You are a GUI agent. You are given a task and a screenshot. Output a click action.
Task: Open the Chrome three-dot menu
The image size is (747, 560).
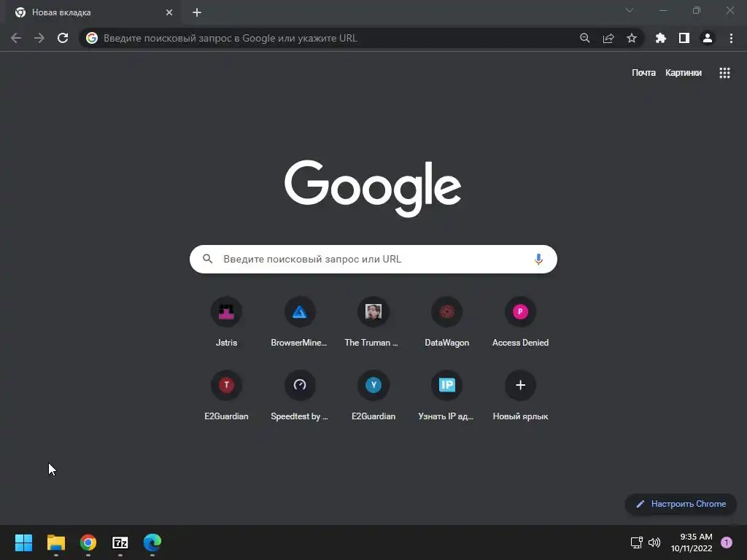pos(731,38)
